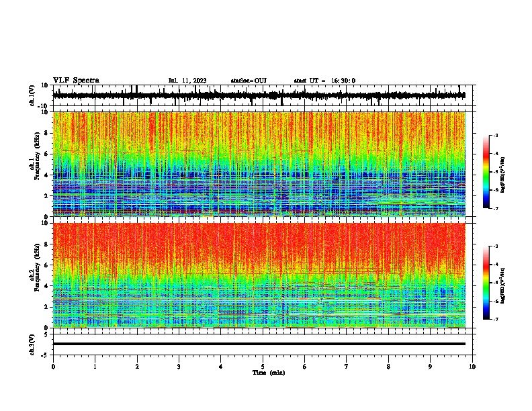Screen dimensions: 532x411
Task: Click the "7" tick on the Time axis
Action: 347,367
